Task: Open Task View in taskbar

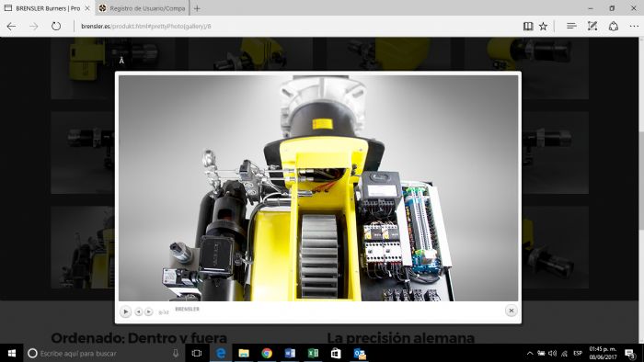Action: click(197, 353)
